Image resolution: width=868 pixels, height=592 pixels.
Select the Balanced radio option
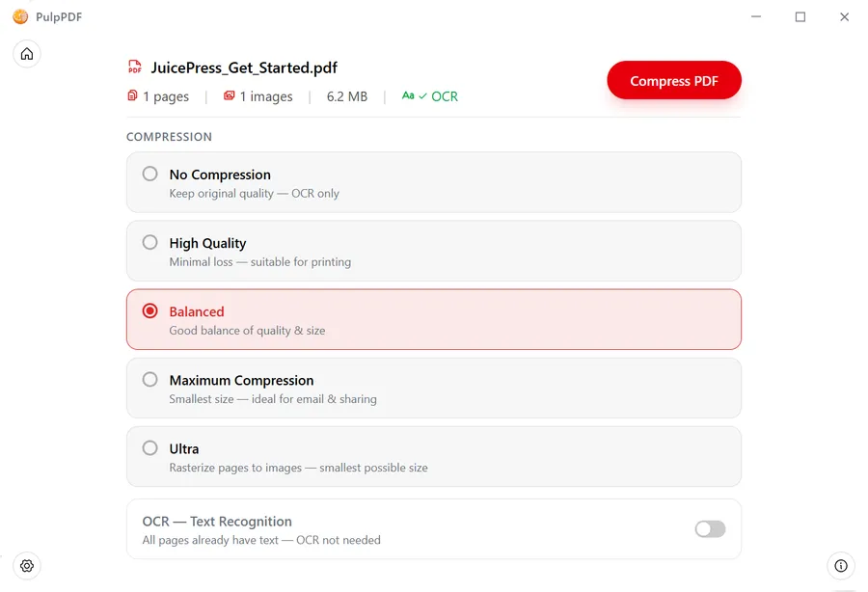pos(150,311)
